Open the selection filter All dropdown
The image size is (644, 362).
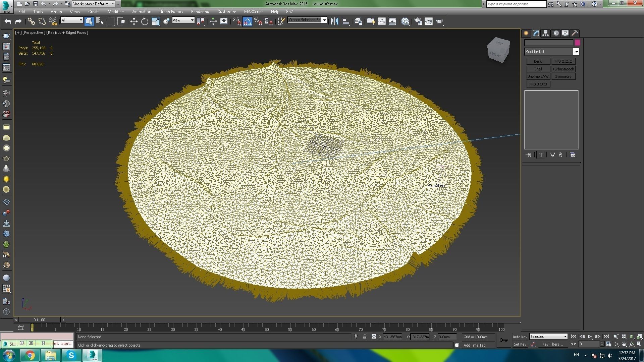coord(72,20)
